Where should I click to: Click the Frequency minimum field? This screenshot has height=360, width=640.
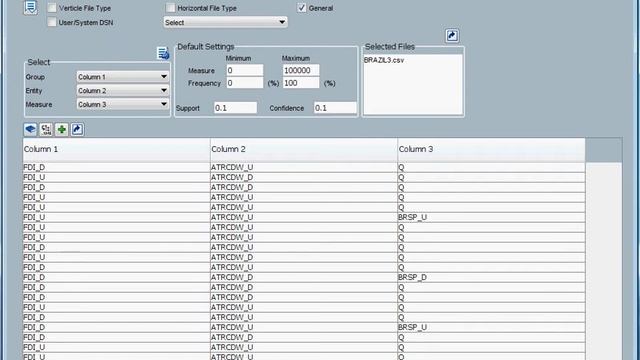click(245, 83)
